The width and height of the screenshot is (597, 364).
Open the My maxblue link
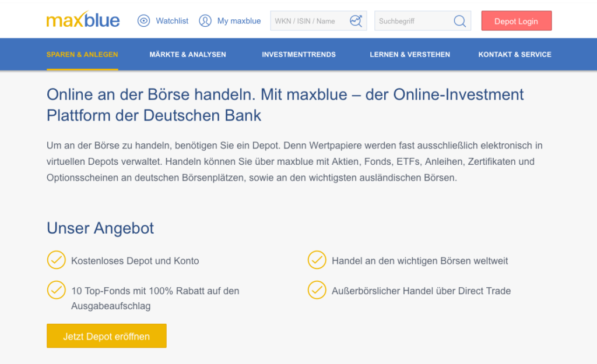(239, 21)
